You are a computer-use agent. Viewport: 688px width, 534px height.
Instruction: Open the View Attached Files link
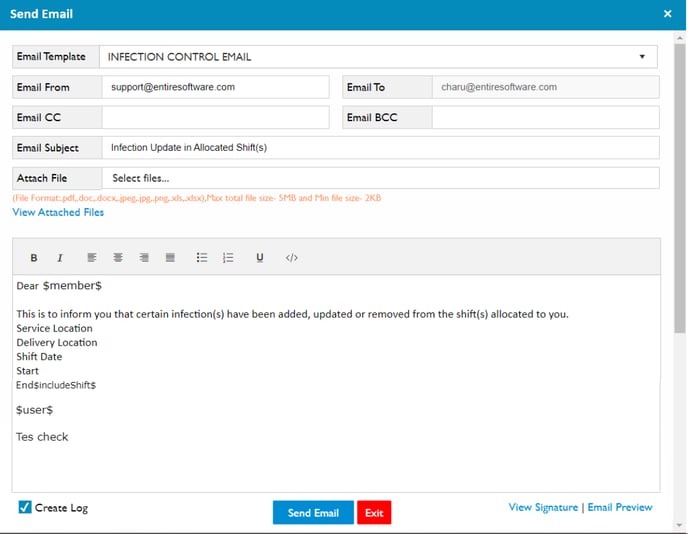tap(58, 212)
